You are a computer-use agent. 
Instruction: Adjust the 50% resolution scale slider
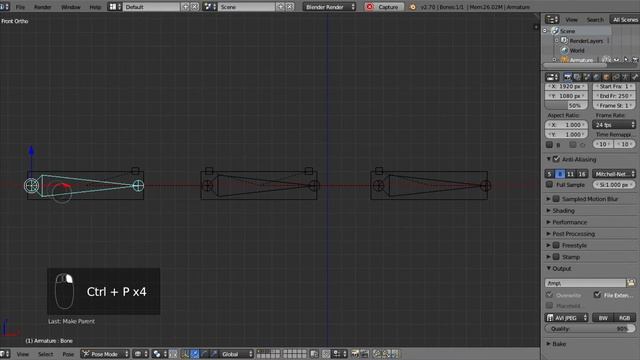[566, 105]
